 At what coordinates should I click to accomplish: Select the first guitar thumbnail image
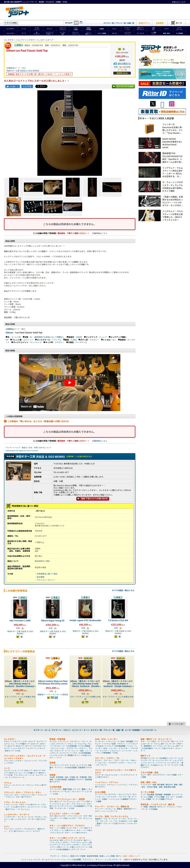coord(13,187)
